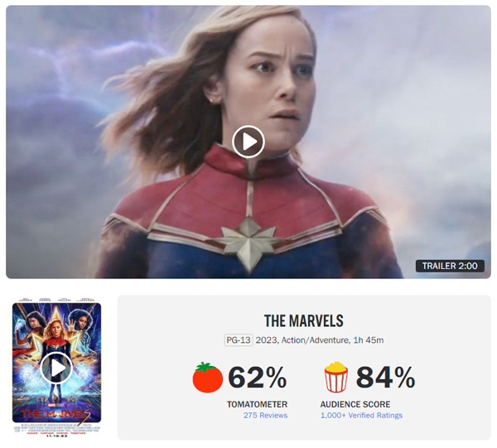Open the 1,000+ Verified Ratings link

tap(361, 416)
